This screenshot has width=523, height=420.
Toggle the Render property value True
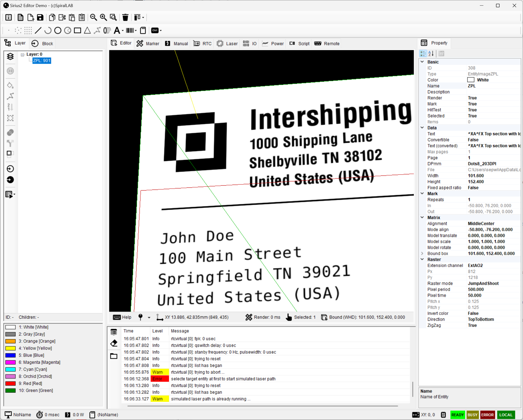493,98
